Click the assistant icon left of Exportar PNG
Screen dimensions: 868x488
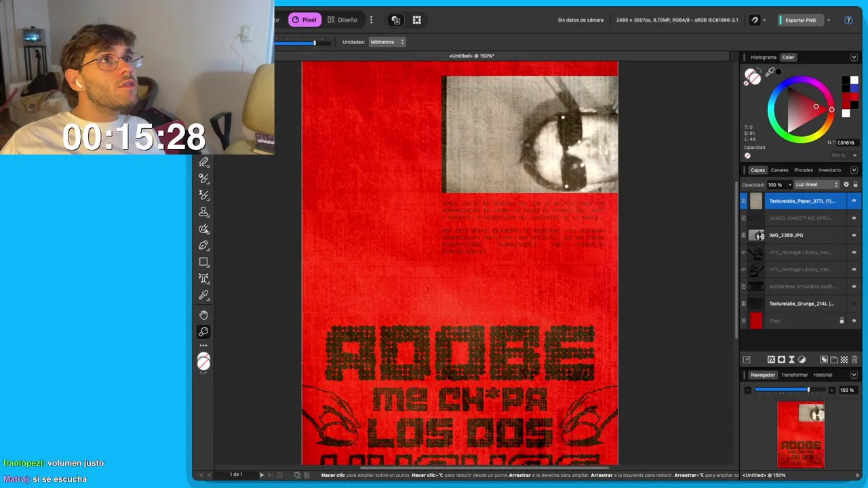754,20
